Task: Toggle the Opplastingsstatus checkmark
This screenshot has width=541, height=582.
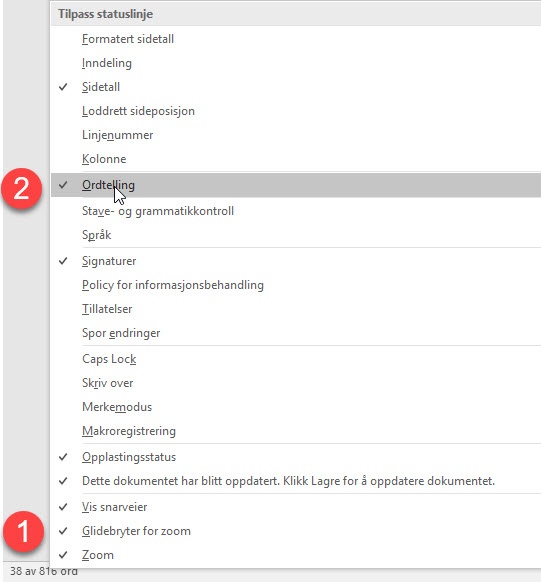Action: coord(296,457)
